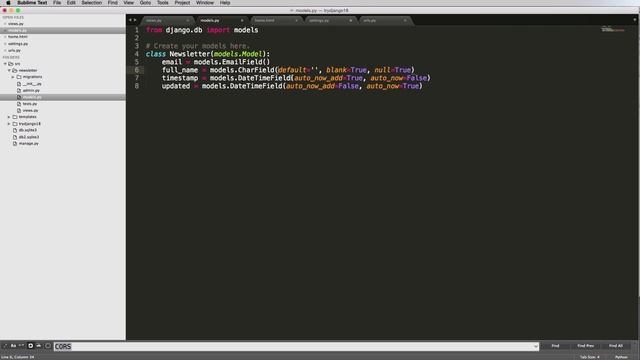Toggle whole word matching in find bar
Screen dimensions: 640x360
click(21, 346)
